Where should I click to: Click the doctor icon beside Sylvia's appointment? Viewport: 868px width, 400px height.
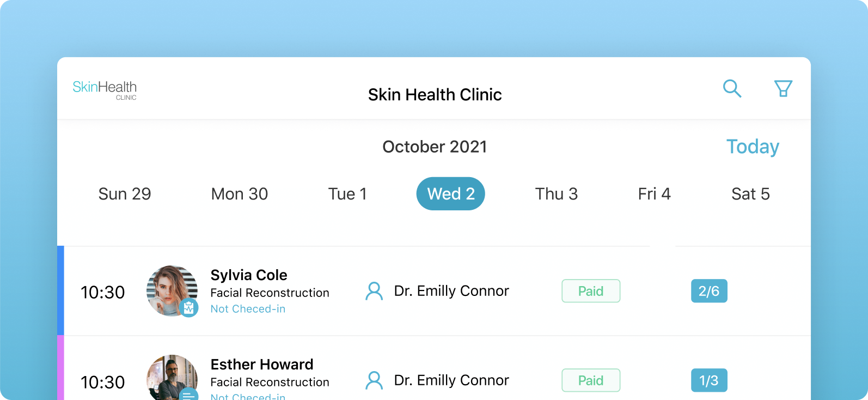click(374, 291)
